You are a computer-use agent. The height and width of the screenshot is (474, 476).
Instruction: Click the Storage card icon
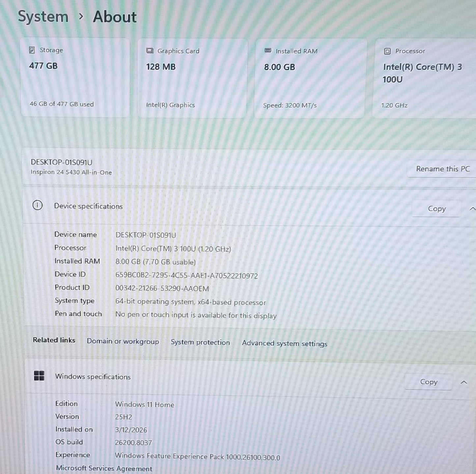(32, 50)
